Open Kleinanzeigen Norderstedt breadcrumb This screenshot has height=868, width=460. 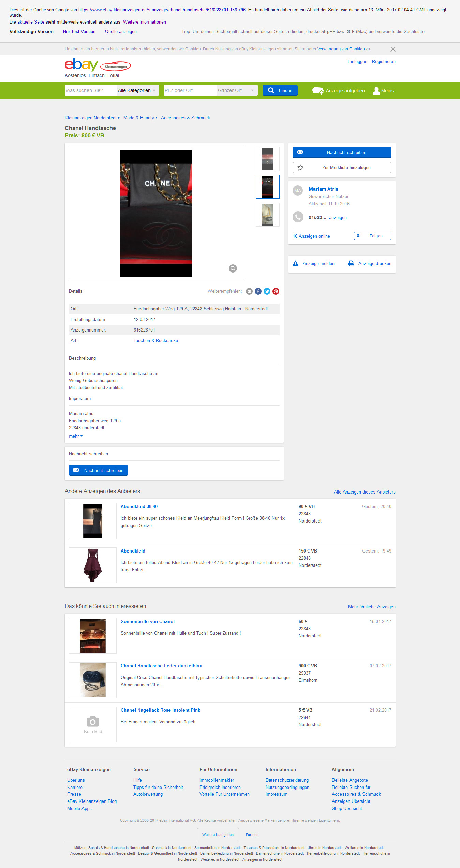coord(91,118)
